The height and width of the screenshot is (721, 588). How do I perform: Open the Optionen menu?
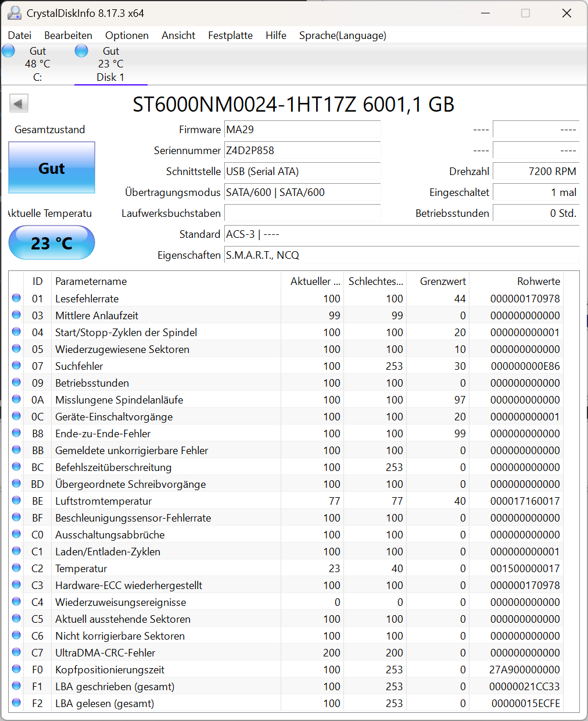click(127, 35)
